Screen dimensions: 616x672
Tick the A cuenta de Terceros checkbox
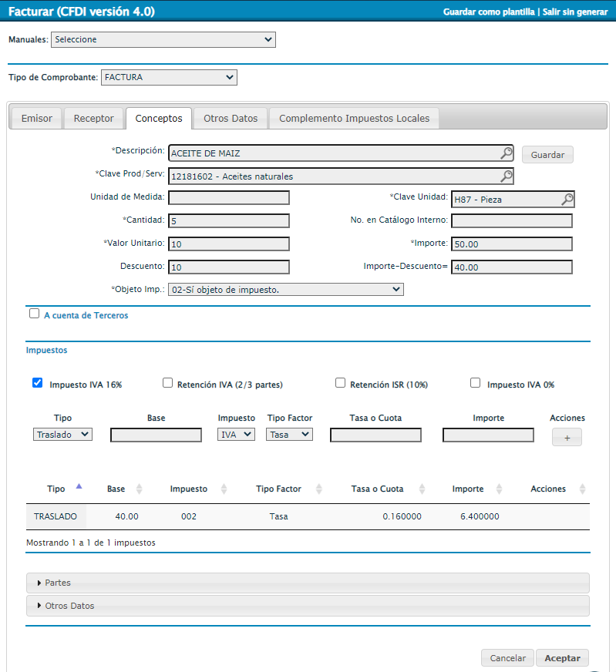pos(34,314)
